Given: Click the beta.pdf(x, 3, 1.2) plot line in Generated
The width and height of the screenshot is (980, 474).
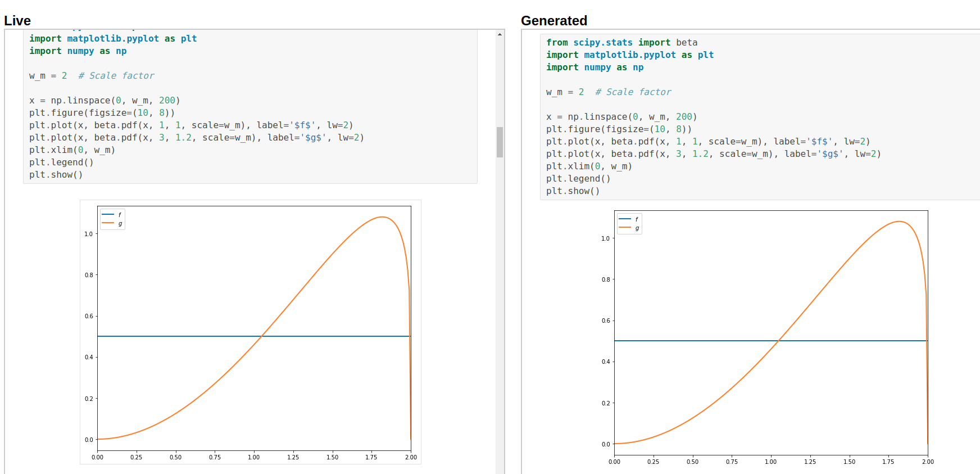Looking at the screenshot, I should 714,154.
